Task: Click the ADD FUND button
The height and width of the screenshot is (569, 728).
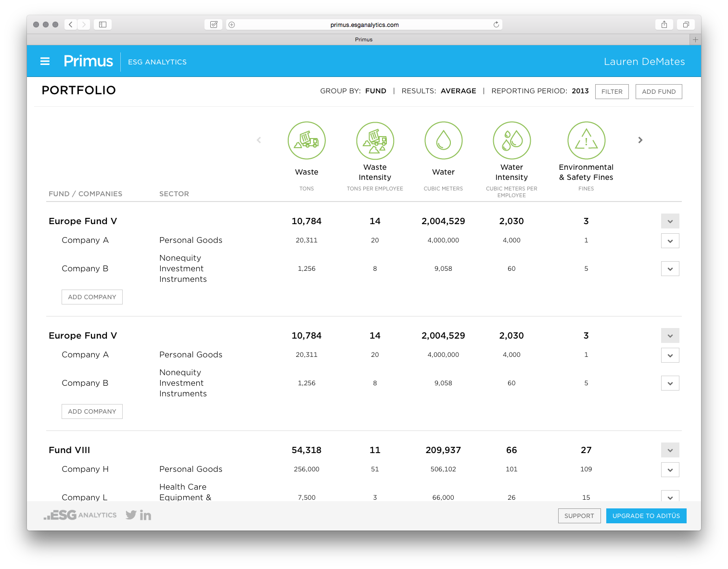Action: (658, 91)
